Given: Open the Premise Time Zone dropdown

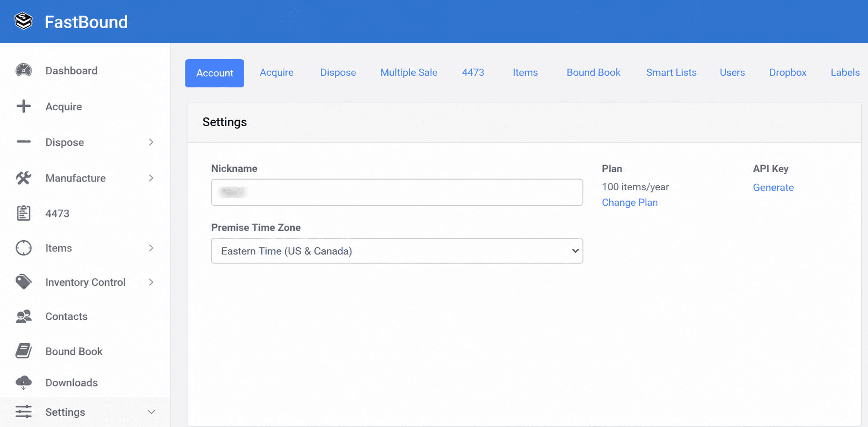Looking at the screenshot, I should 397,251.
